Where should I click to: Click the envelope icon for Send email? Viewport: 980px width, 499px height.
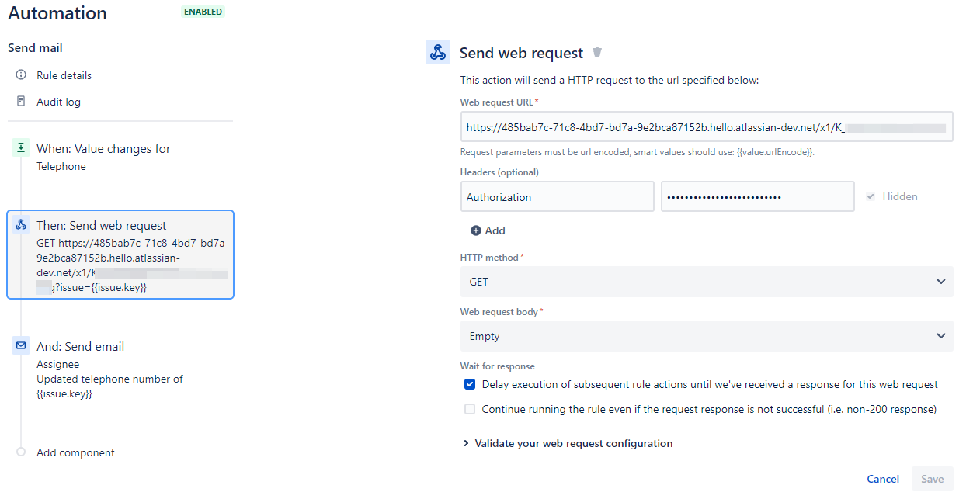21,346
